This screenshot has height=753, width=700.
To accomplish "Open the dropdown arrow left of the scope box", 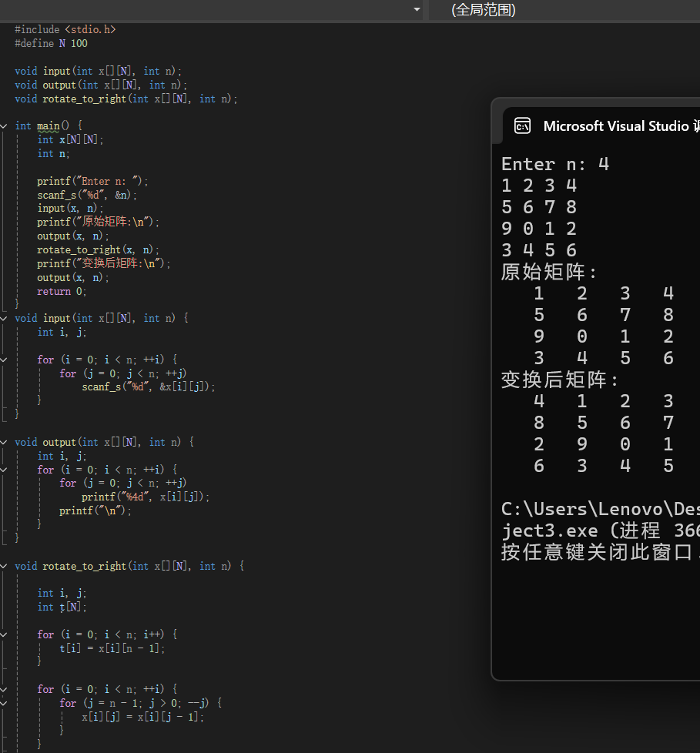I will coord(417,9).
